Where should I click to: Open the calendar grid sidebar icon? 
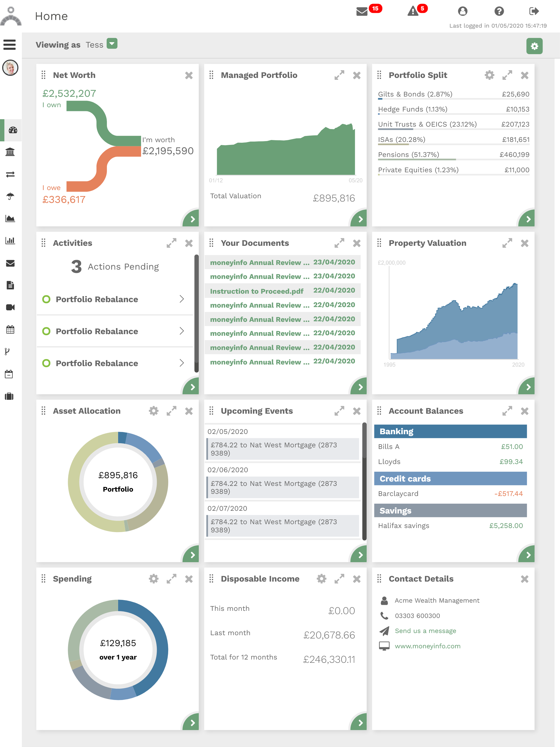point(10,329)
